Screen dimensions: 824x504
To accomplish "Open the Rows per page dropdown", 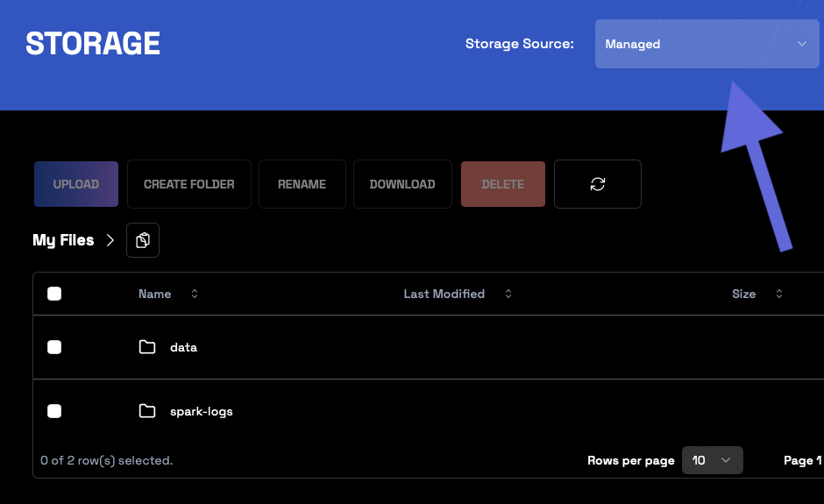I will (712, 460).
